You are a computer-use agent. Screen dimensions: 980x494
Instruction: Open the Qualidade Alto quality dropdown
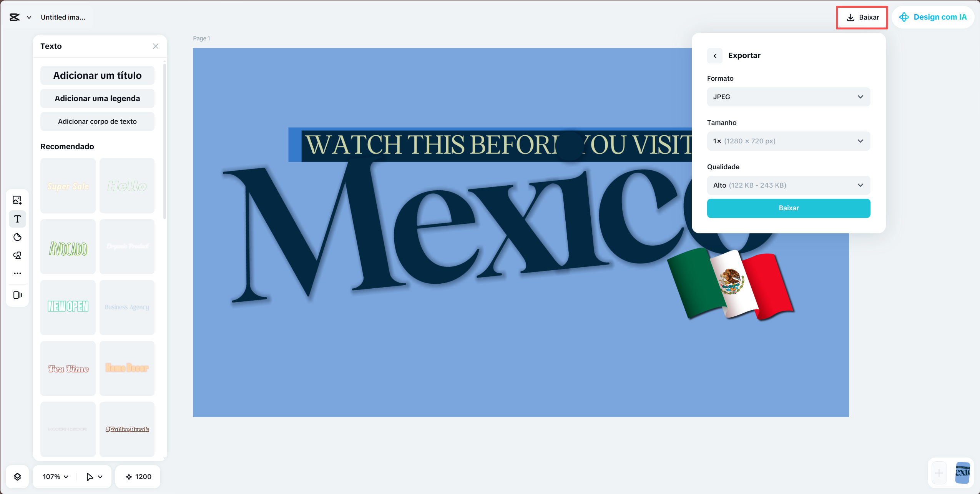point(788,185)
